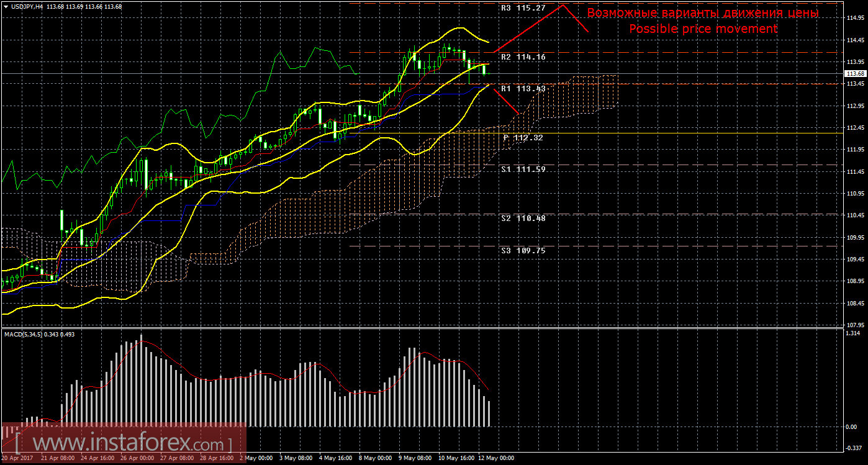The width and height of the screenshot is (868, 465).
Task: Click the 'Possible price movement' annotation text
Action: coord(703,29)
